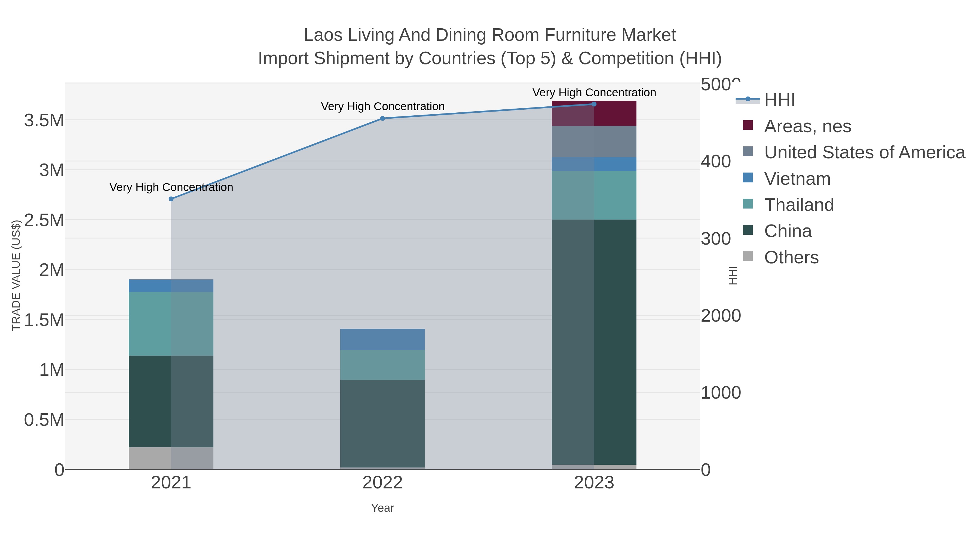This screenshot has height=551, width=980.
Task: Click the 2023 HHI data point
Action: [x=594, y=104]
